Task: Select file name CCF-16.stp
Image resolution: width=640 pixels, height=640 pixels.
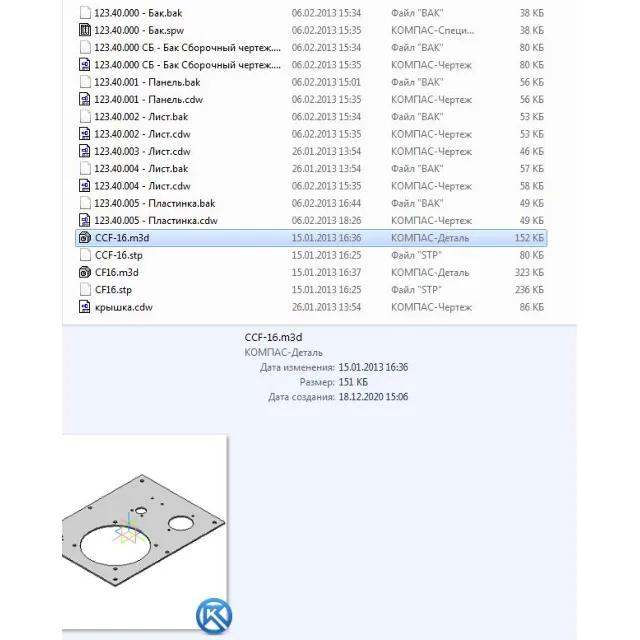Action: click(118, 256)
